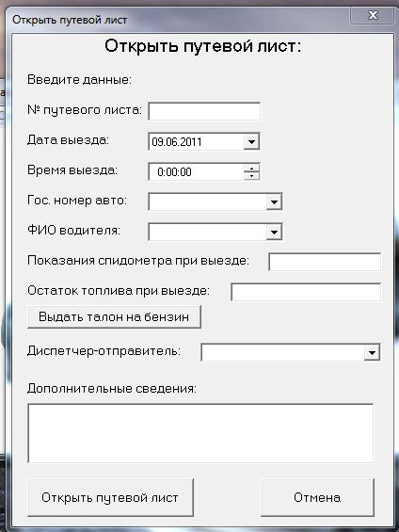The image size is (399, 532).
Task: Click the Дополнительные сведения text area
Action: [x=200, y=433]
